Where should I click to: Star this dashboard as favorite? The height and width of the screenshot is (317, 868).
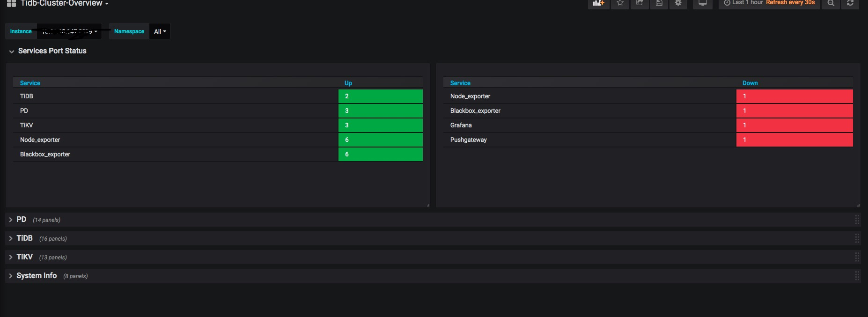[620, 3]
